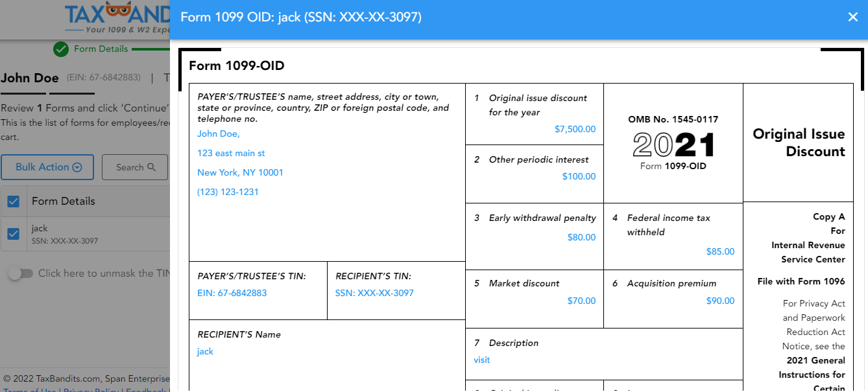Uncheck the Form Details header checkbox

[x=14, y=201]
